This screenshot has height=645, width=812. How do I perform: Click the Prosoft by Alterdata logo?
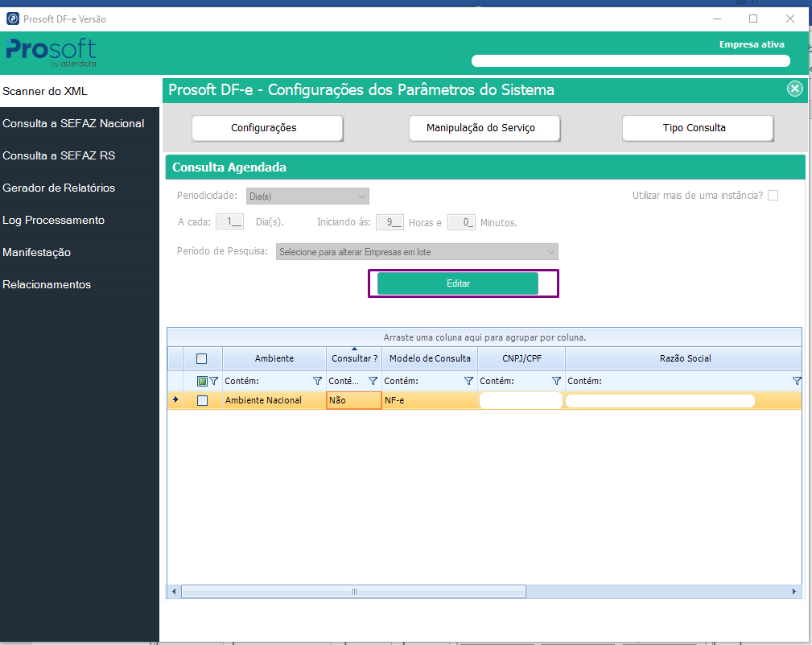[51, 52]
